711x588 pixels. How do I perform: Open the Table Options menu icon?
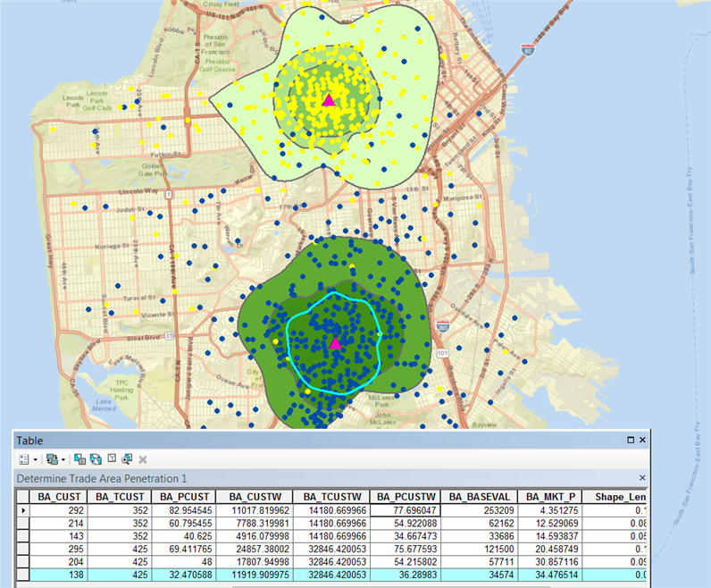click(x=24, y=459)
